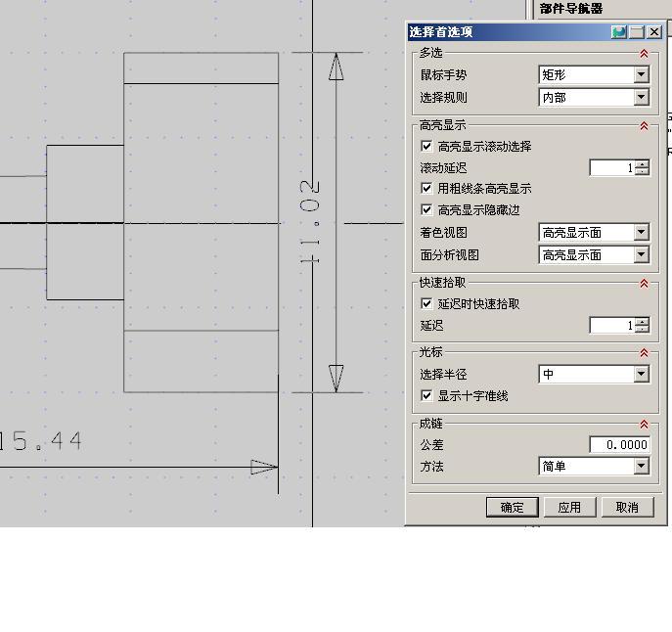
Task: Click the 取消 button
Action: pos(627,508)
